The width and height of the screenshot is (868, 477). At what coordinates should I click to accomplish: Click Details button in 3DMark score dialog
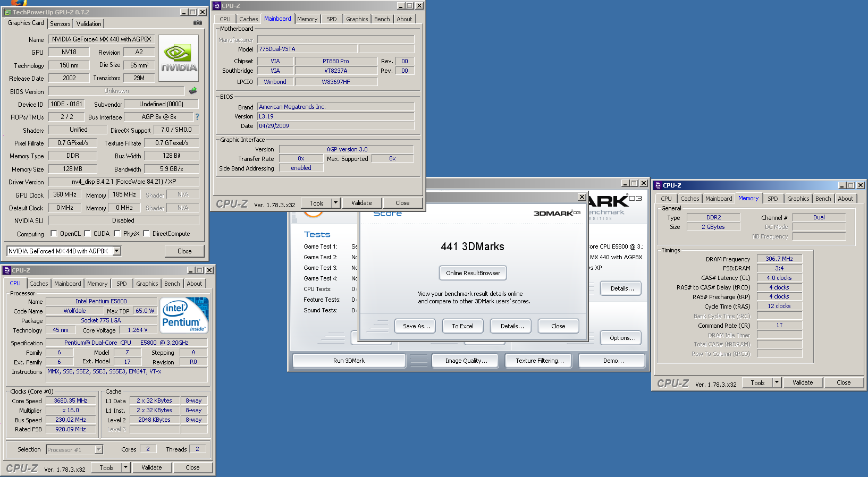coord(512,326)
